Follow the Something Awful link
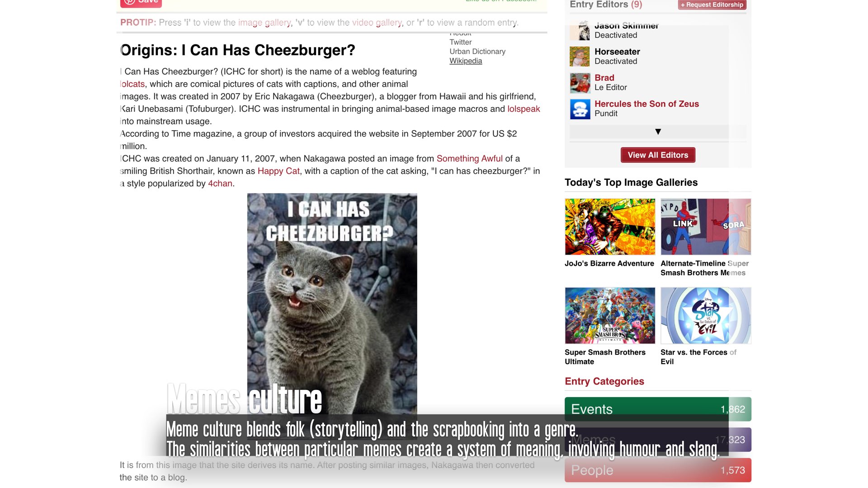Viewport: 868px width, 488px height. pos(469,159)
